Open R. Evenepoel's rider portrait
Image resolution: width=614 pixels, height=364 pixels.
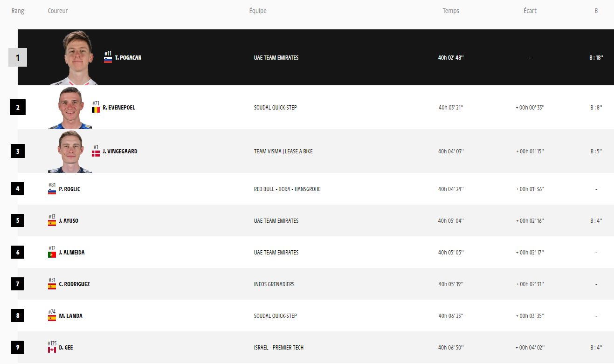coord(70,108)
